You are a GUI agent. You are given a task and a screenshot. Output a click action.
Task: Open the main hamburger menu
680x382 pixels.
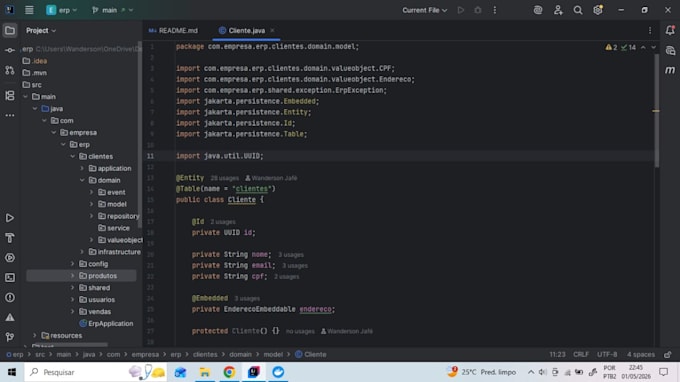click(x=29, y=10)
